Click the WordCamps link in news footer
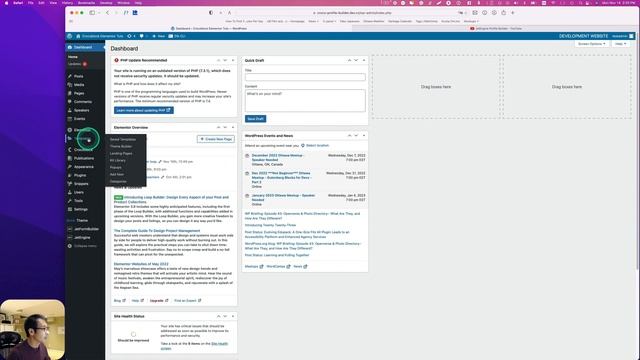The height and width of the screenshot is (360, 640). click(278, 267)
